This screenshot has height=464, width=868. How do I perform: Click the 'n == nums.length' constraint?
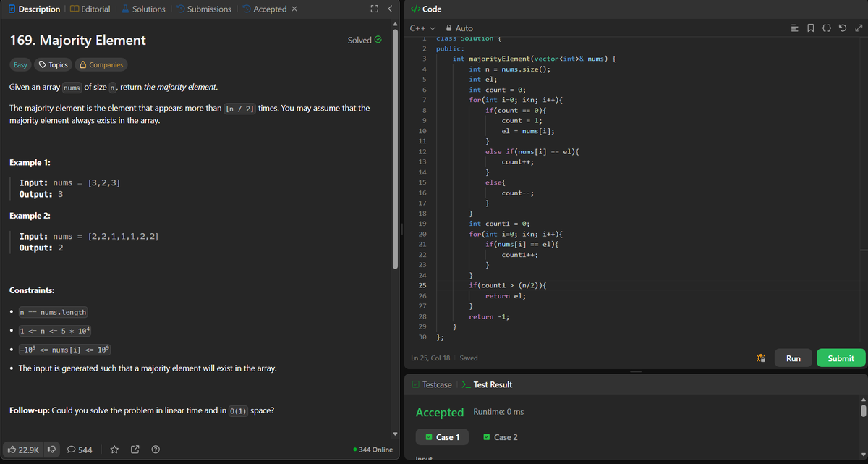pyautogui.click(x=53, y=312)
